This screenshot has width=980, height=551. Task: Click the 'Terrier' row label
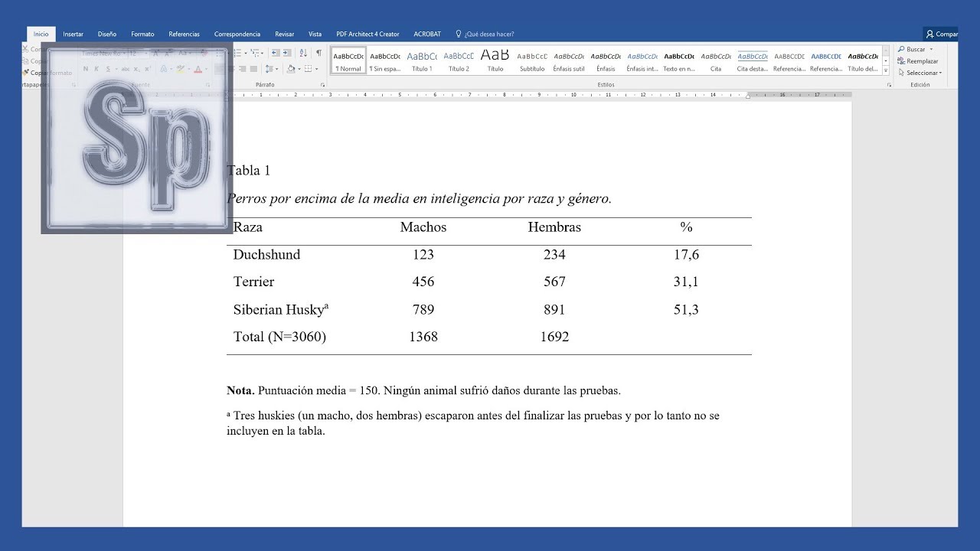click(254, 282)
